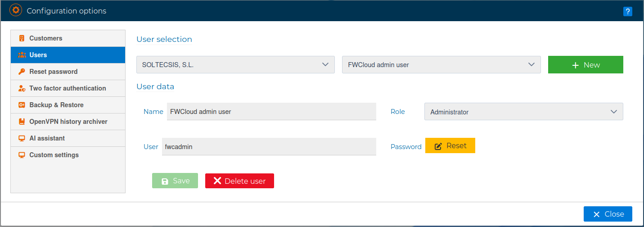Expand the Administrator role dropdown
644x227 pixels.
pyautogui.click(x=523, y=112)
